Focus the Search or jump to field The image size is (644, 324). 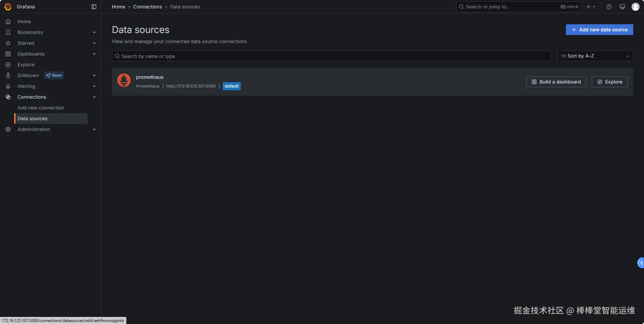[x=518, y=7]
